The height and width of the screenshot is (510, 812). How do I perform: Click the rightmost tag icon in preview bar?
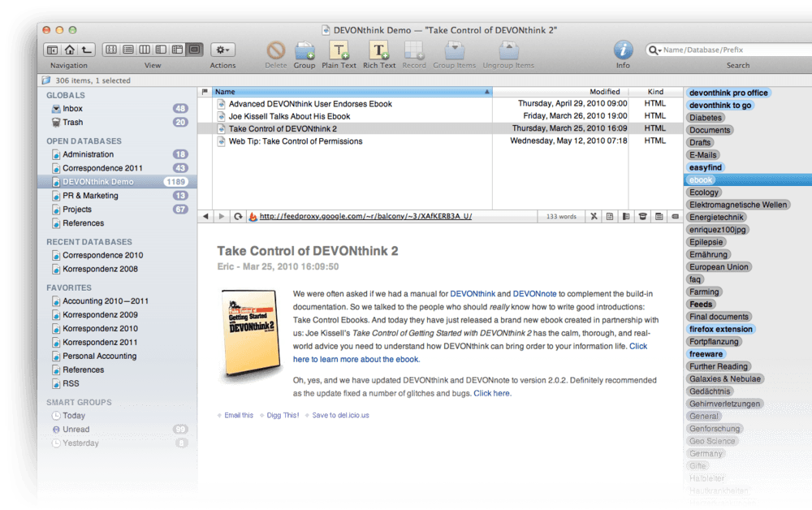coord(676,217)
